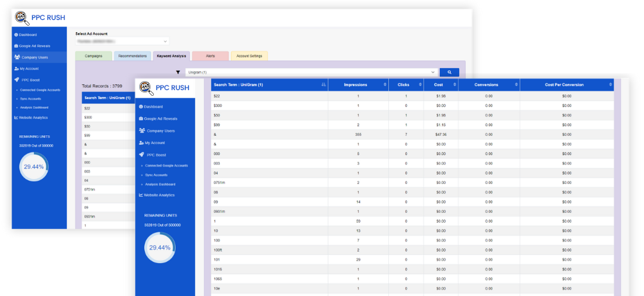The height and width of the screenshot is (296, 644).
Task: Click REMAINING UNITS label in front window
Action: [160, 215]
